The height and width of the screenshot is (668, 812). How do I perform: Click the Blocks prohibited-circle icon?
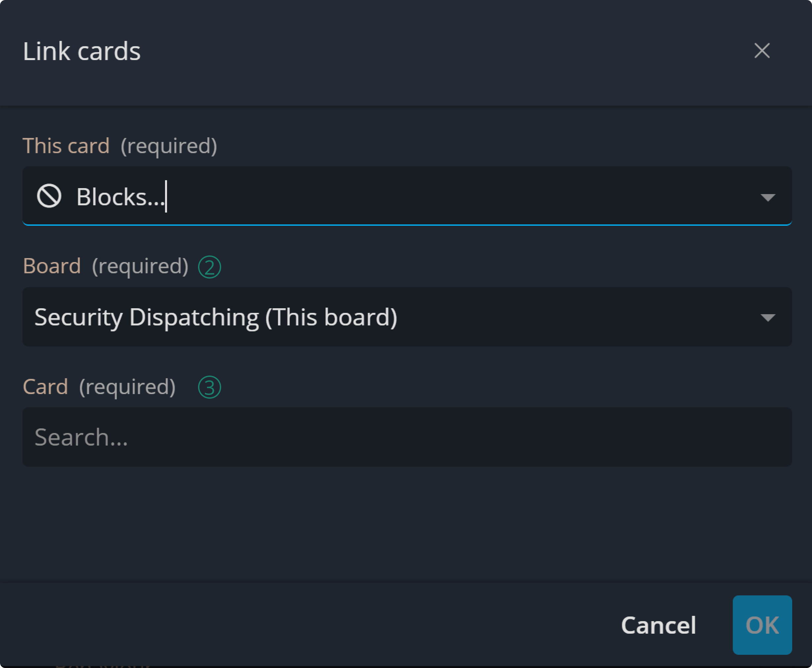49,196
